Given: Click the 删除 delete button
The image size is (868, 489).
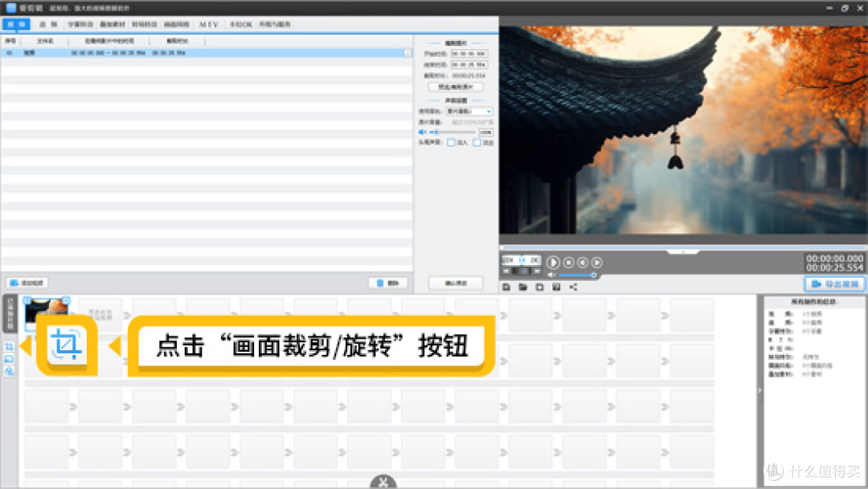Looking at the screenshot, I should click(388, 283).
